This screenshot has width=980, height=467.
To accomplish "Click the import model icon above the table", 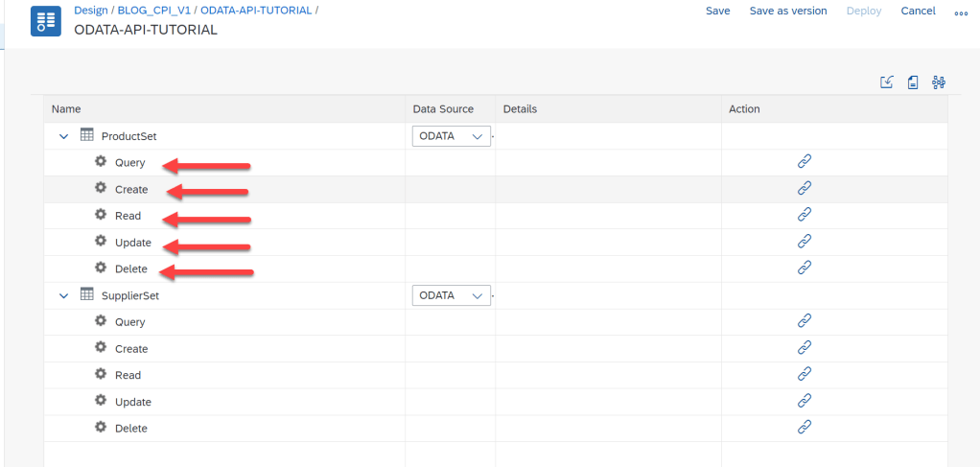I will [x=887, y=82].
